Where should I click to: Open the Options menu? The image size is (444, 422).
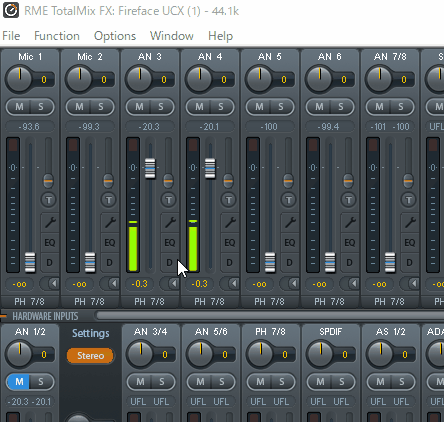(115, 36)
